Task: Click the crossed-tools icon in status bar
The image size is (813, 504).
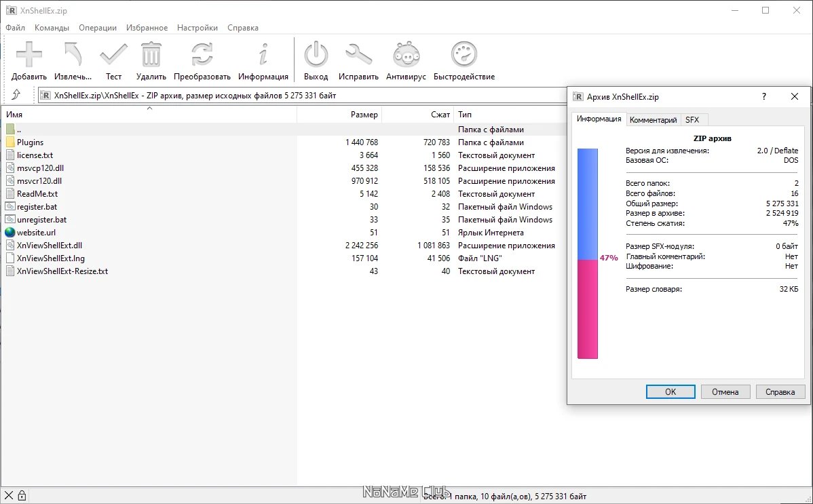Action: [9, 495]
